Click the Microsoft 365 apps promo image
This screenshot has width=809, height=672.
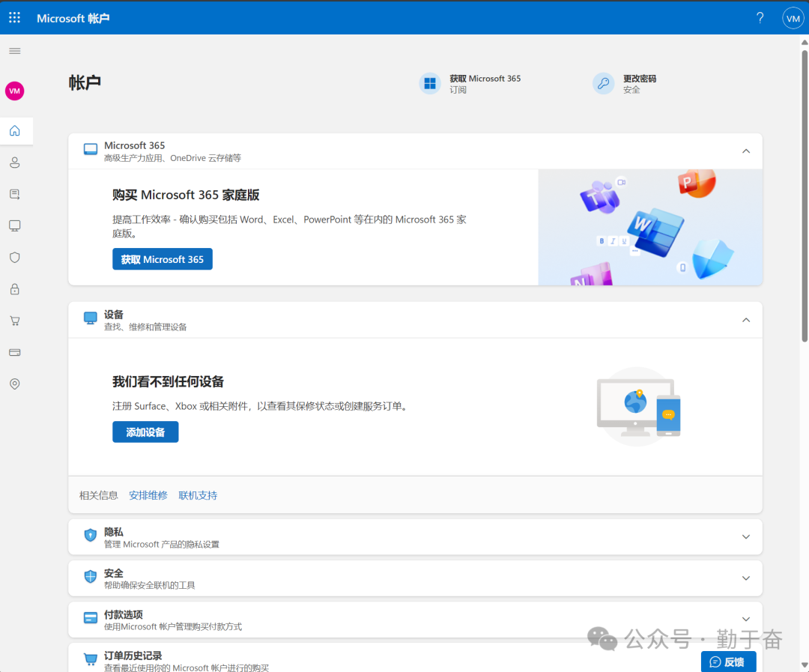pos(650,227)
